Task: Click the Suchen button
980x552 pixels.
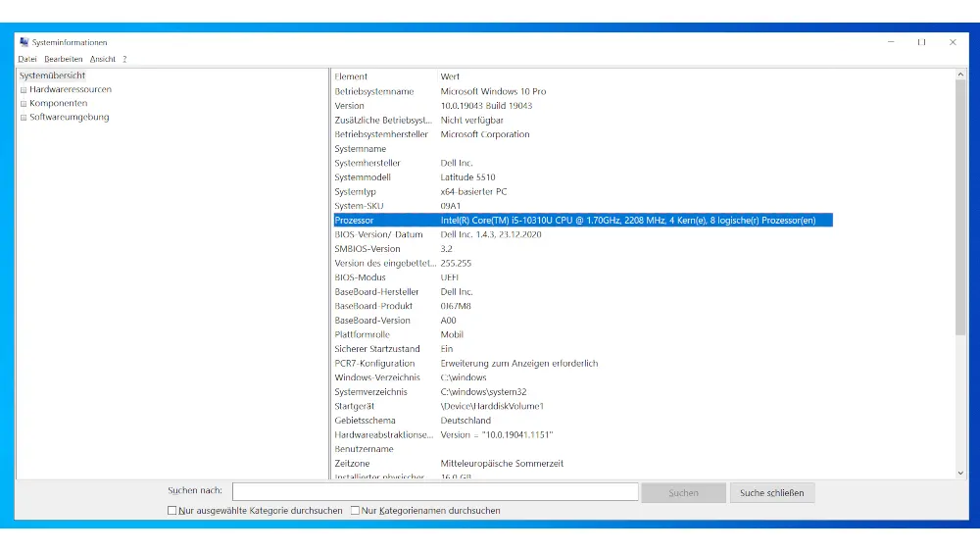Action: (x=683, y=492)
